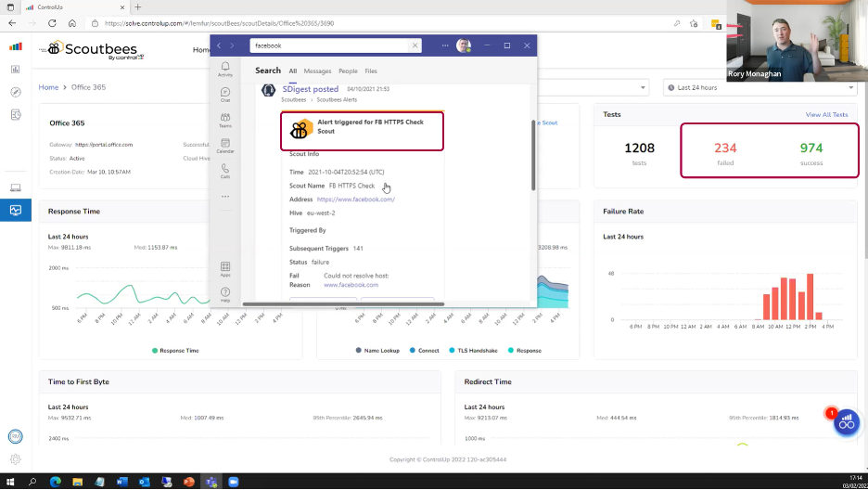Open Home breadcrumb link
The image size is (868, 490).
point(48,87)
